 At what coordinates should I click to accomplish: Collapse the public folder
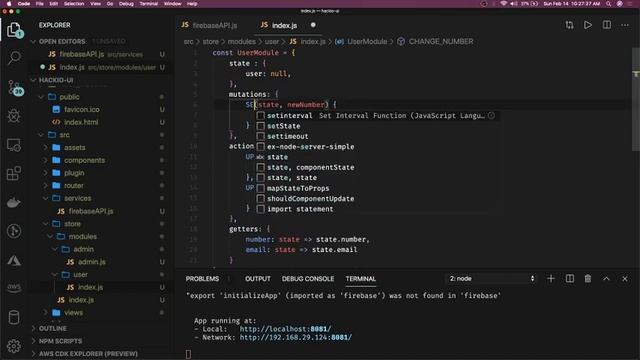pos(69,97)
